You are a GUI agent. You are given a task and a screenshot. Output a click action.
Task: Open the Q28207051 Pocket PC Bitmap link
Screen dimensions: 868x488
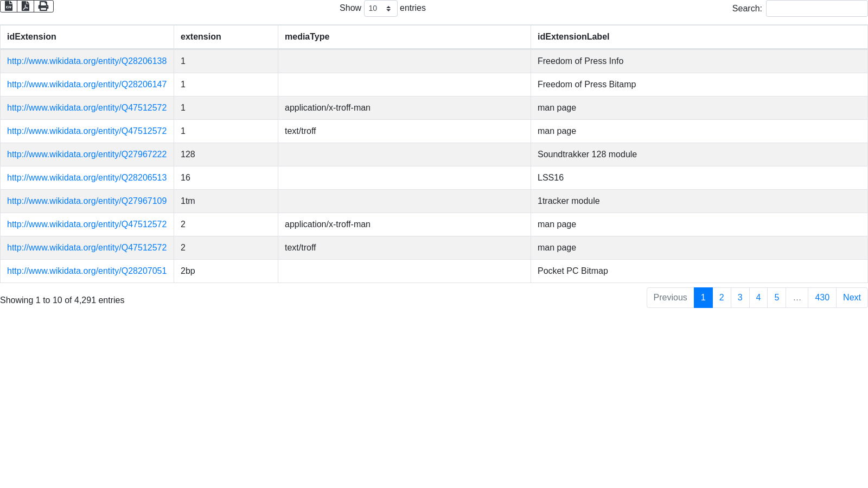[x=87, y=271]
